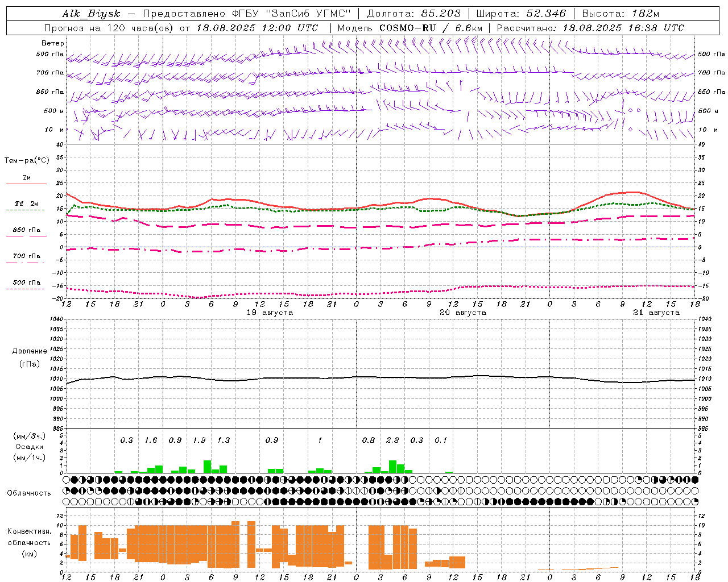
Task: Click the red "2м" temperature legend entry
Action: (x=27, y=178)
